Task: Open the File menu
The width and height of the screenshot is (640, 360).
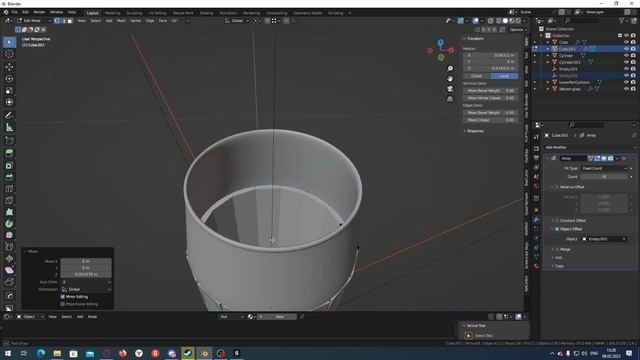Action: pyautogui.click(x=15, y=12)
